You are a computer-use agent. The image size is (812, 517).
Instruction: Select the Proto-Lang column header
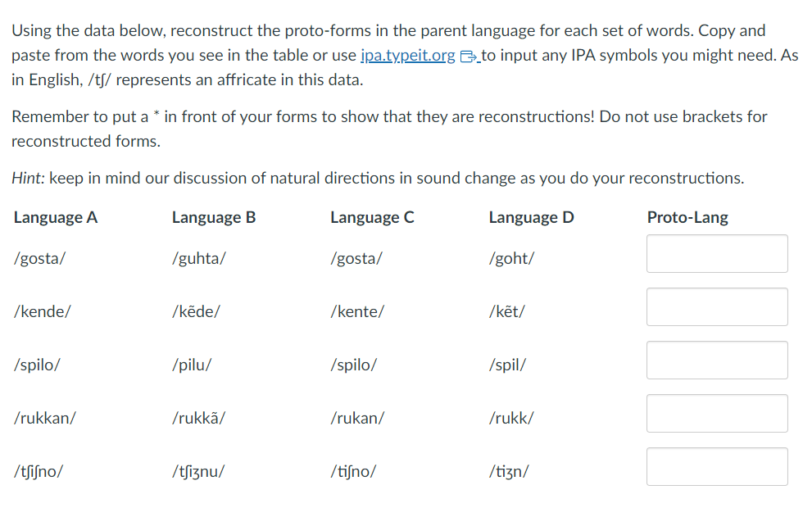(687, 217)
